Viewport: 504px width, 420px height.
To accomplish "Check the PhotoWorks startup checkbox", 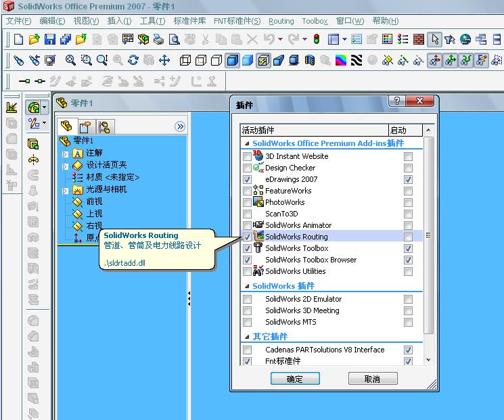I will pyautogui.click(x=408, y=202).
